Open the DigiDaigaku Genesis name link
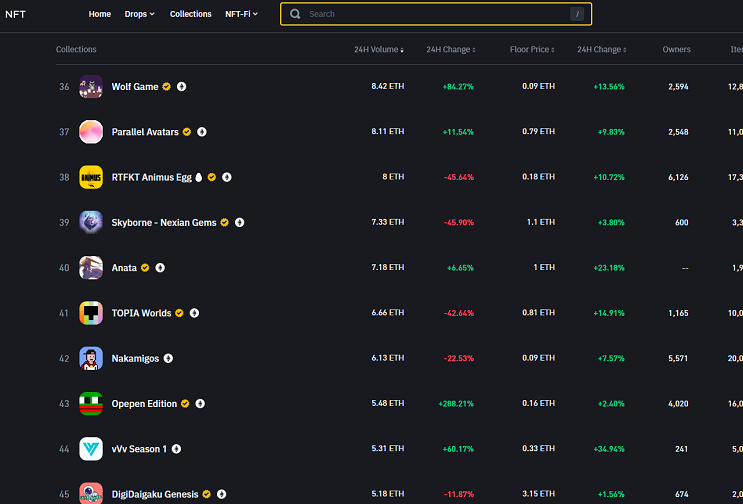 pyautogui.click(x=155, y=494)
